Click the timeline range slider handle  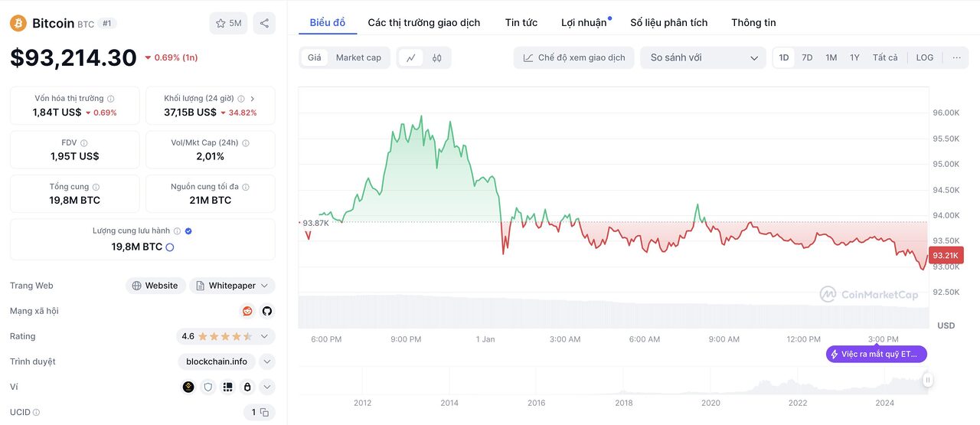[x=928, y=379]
